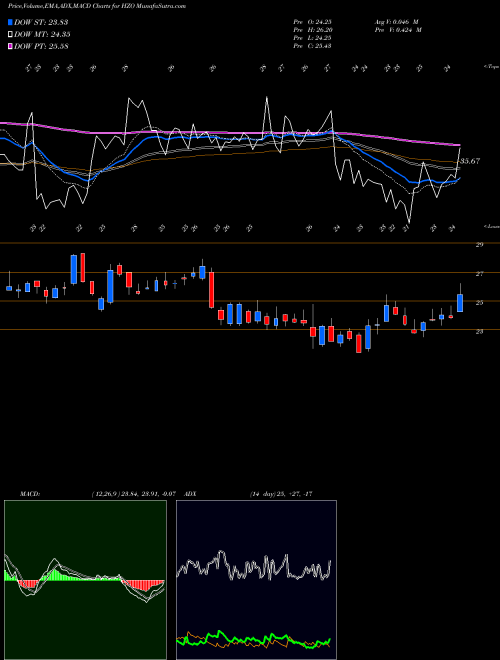500x660 pixels.
Task: Open the green MACD histogram chart panel
Action: pyautogui.click(x=85, y=580)
